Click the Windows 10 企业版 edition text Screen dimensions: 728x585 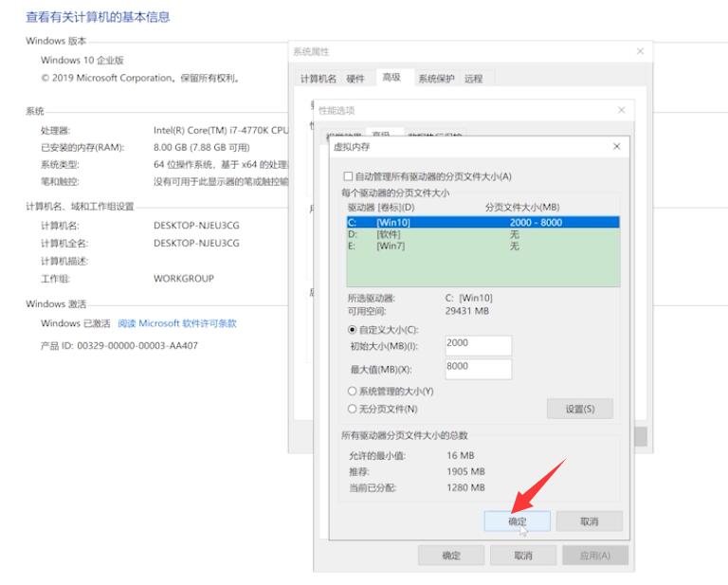tap(82, 60)
